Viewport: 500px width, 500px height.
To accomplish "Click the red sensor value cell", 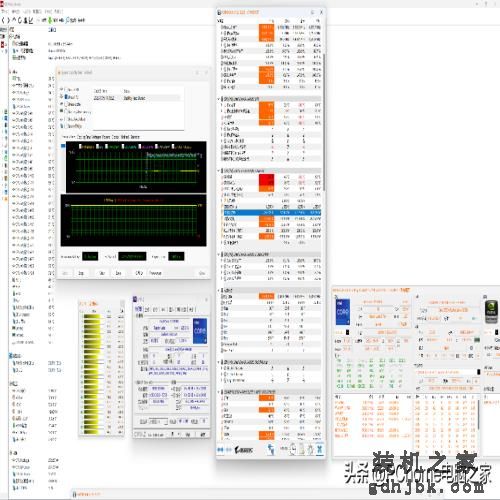I will (267, 180).
